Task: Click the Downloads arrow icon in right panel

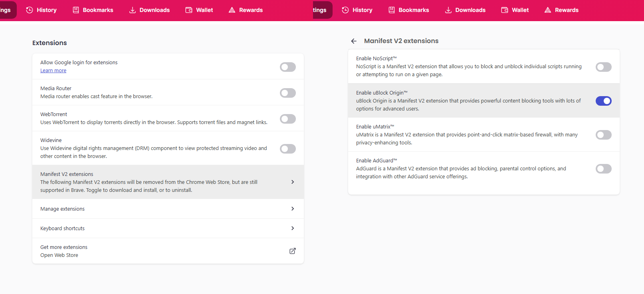Action: point(448,10)
